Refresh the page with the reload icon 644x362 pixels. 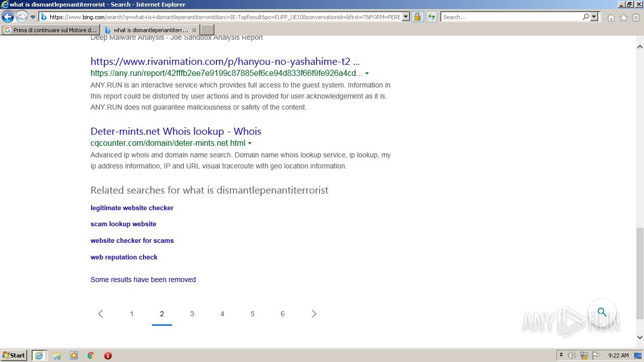click(431, 17)
